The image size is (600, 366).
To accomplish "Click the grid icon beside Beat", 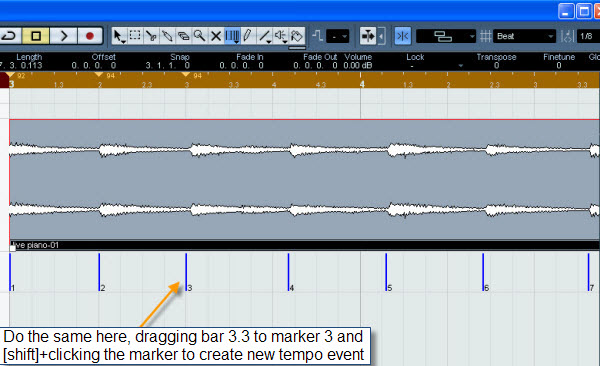I will (x=486, y=36).
